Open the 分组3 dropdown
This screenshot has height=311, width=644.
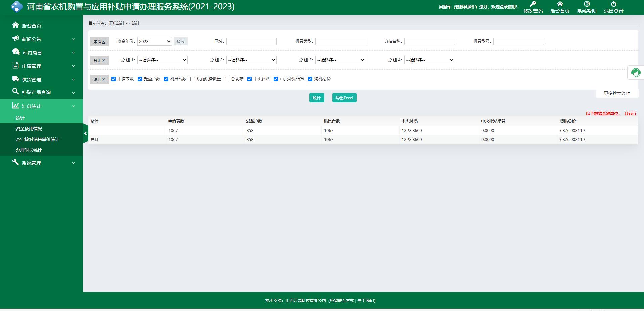pos(341,60)
